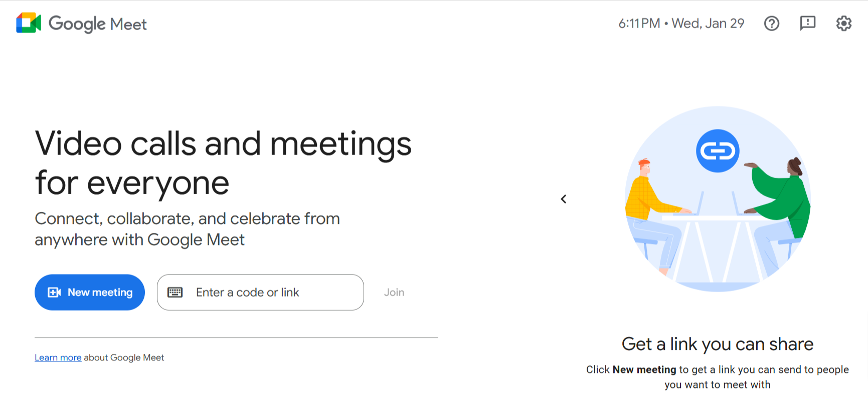
Task: Click the Join button
Action: point(394,292)
